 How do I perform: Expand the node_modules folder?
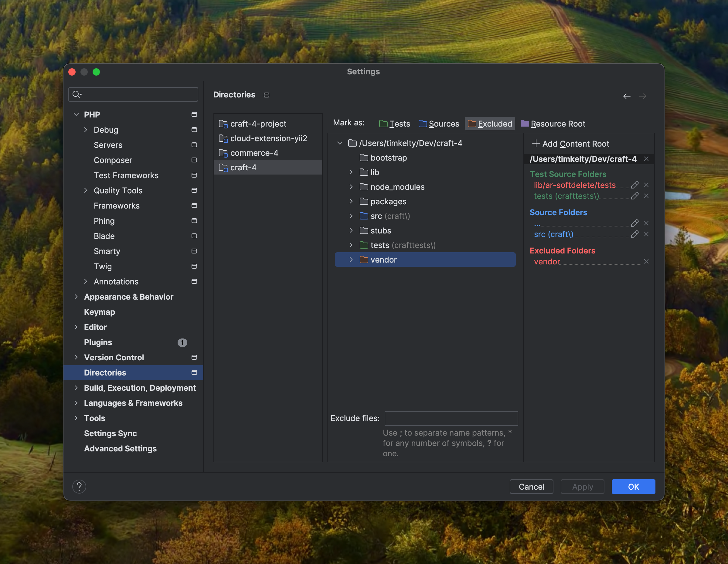[351, 187]
